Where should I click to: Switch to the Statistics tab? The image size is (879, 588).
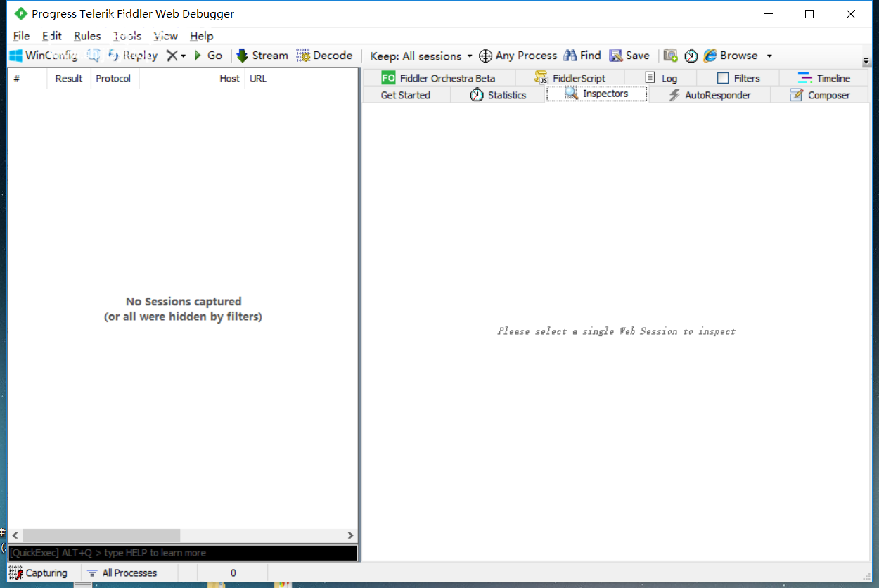(x=498, y=95)
